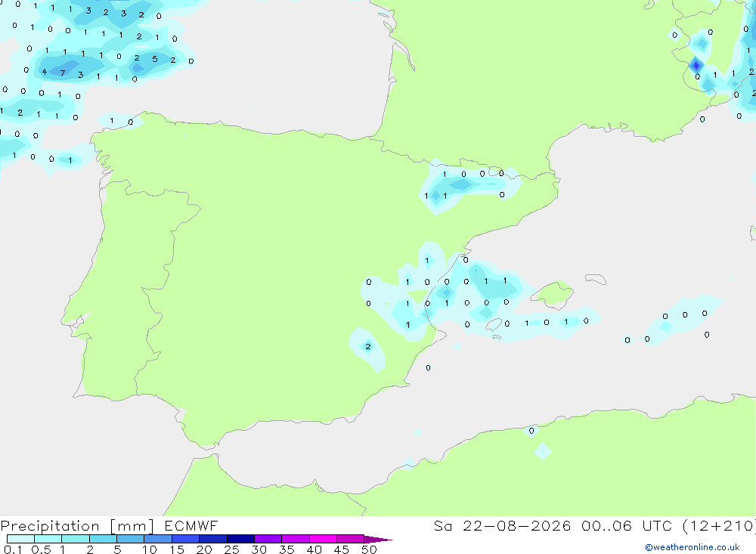756x554 pixels.
Task: Click the "(12+210)" forecast offset text
Action: coord(720,526)
